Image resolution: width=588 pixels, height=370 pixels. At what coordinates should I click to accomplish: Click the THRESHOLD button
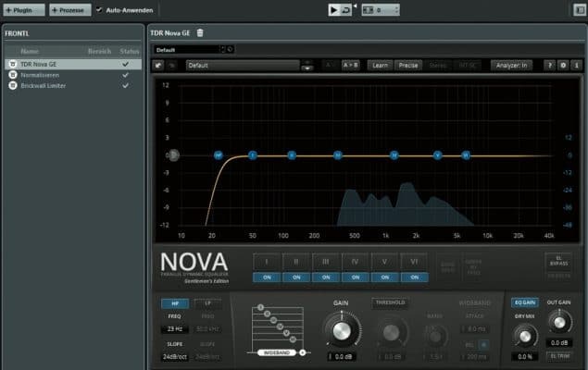(x=391, y=302)
